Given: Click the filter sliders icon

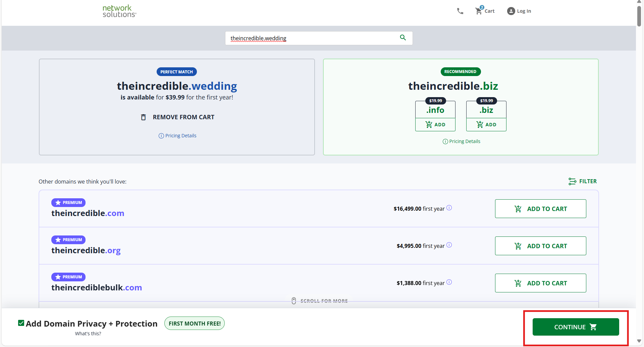Looking at the screenshot, I should [572, 181].
